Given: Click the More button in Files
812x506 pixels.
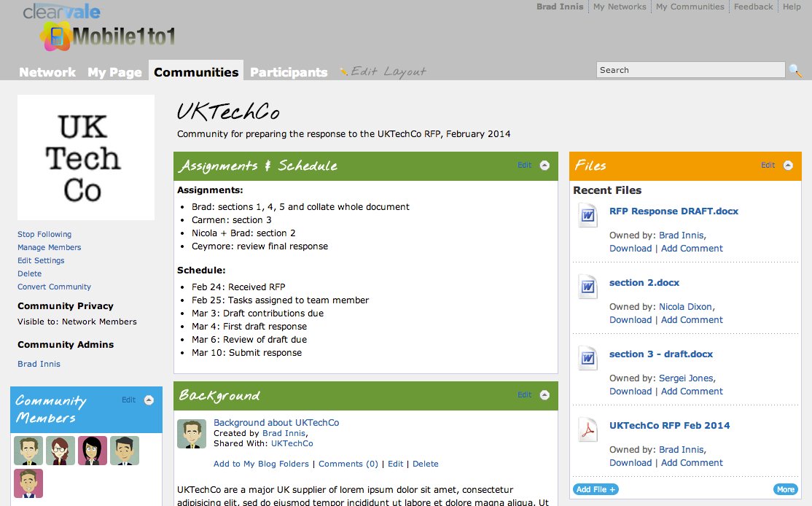Looking at the screenshot, I should pyautogui.click(x=786, y=489).
